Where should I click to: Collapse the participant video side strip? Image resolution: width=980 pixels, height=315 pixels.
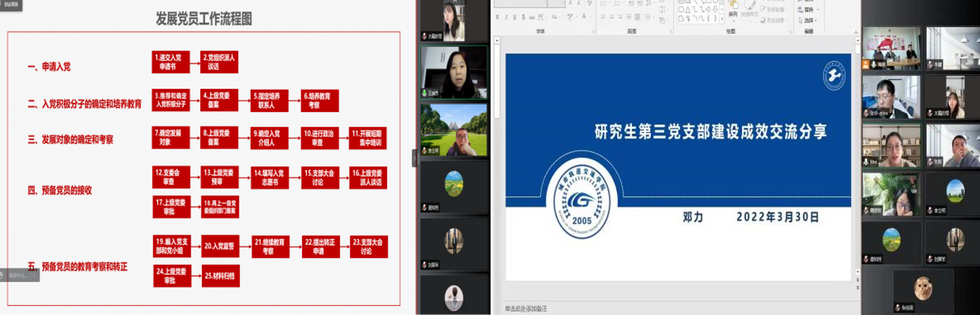coord(414,158)
